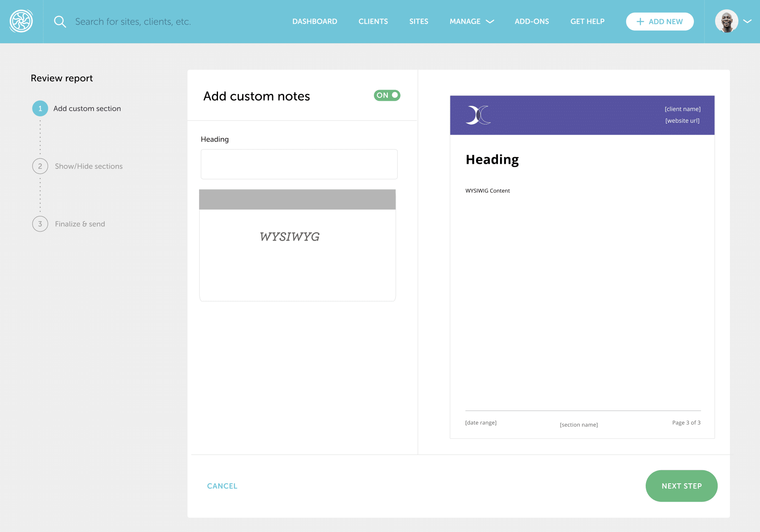Open the Sites menu item
The width and height of the screenshot is (760, 532).
tap(419, 22)
